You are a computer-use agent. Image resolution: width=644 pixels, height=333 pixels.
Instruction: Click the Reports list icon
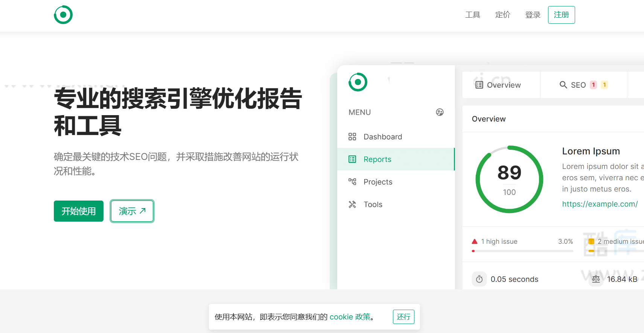tap(352, 159)
